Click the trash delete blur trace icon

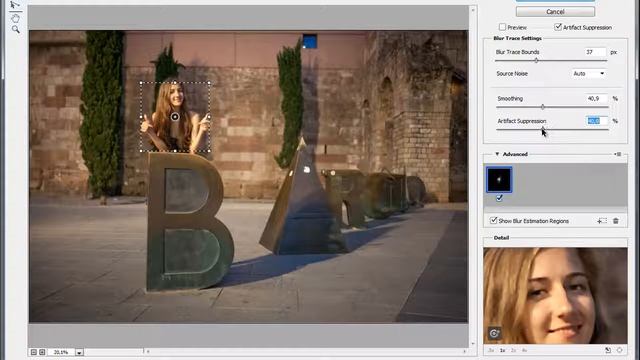616,221
